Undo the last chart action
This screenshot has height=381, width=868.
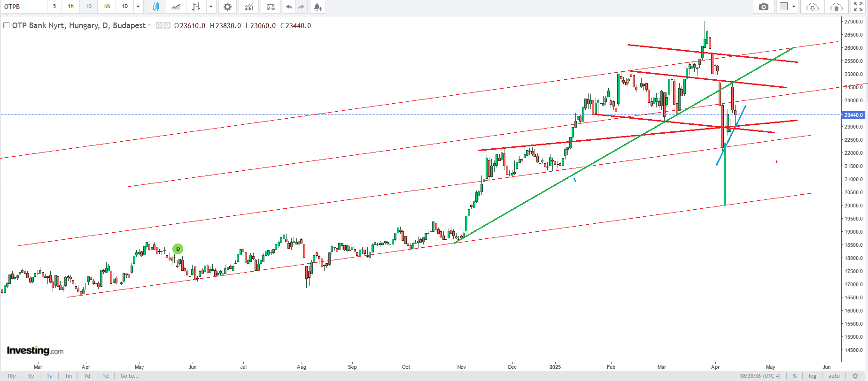(x=289, y=7)
